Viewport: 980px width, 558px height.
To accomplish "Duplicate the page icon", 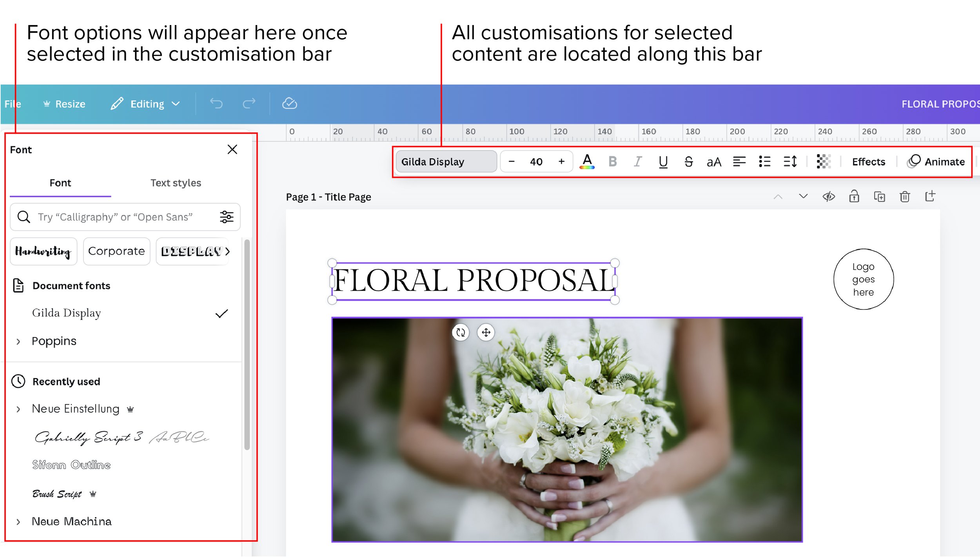I will [879, 196].
